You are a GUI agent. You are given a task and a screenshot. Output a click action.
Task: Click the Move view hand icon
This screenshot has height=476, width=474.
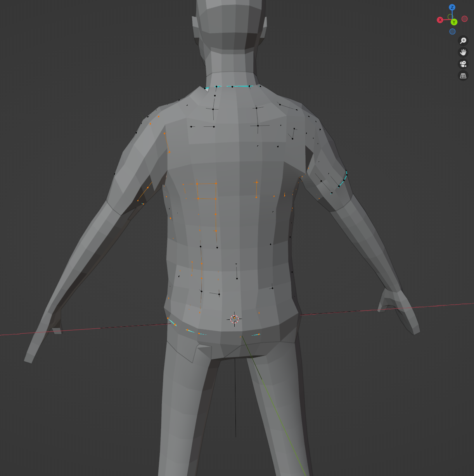463,52
